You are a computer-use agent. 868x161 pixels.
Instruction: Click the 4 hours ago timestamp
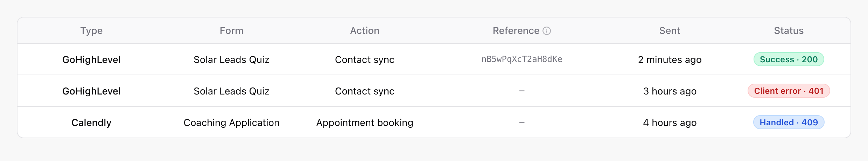670,122
